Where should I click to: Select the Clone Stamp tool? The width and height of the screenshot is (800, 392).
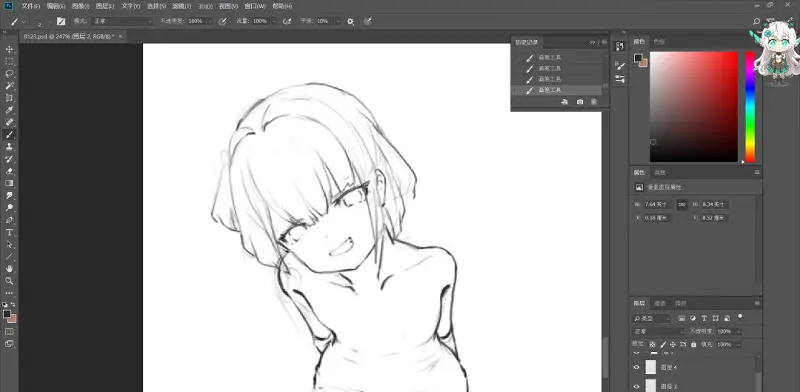pos(9,147)
